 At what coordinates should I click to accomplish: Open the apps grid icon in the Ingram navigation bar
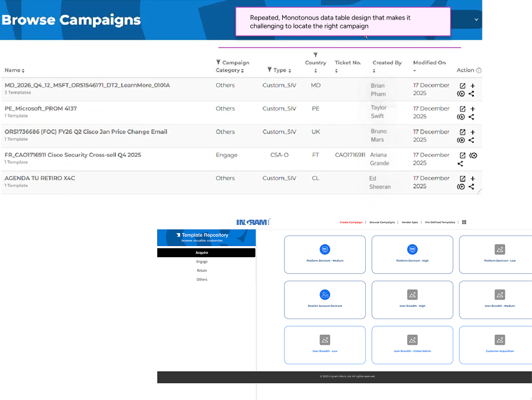[x=464, y=222]
